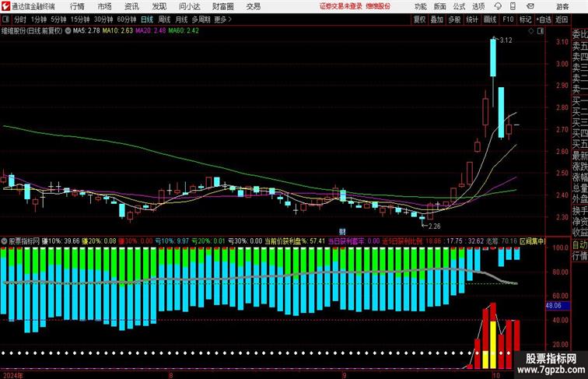
Task: Click the 48.06 value box on indicator axis
Action: coord(557,306)
